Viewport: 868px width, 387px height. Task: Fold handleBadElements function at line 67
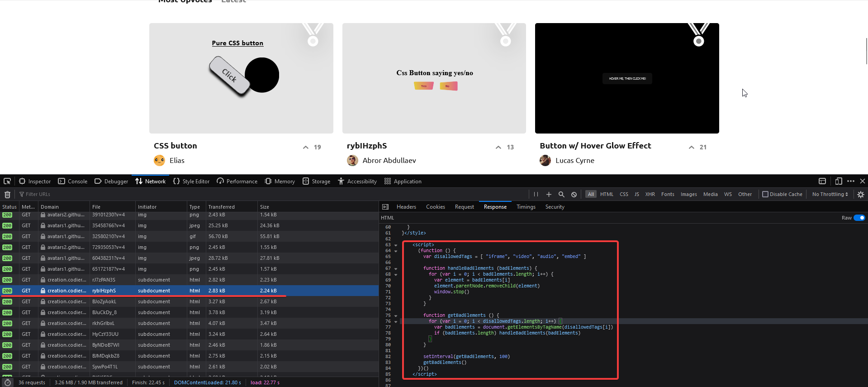[396, 268]
